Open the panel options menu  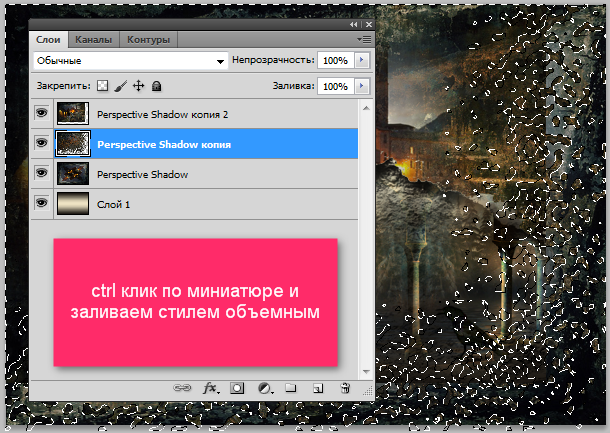click(x=364, y=39)
